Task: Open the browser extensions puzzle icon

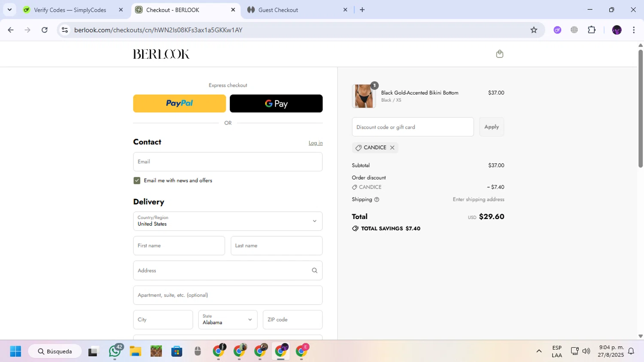Action: pos(592,30)
